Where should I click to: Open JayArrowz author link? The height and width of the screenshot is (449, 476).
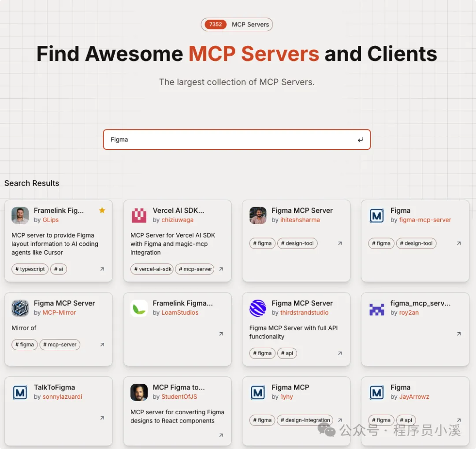point(414,397)
